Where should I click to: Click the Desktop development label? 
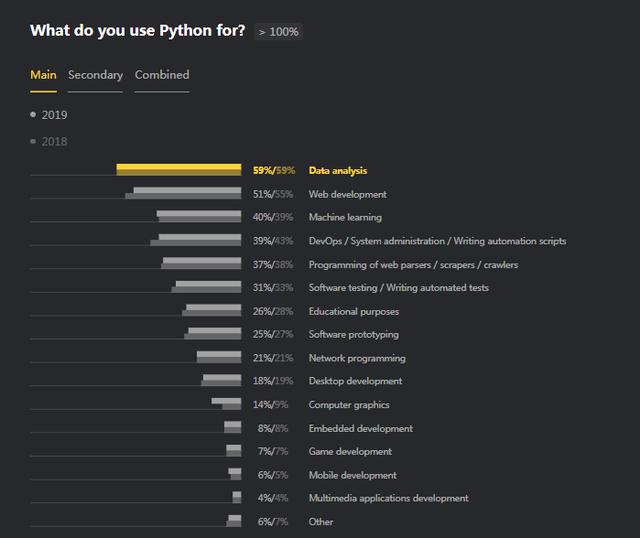[x=355, y=381]
